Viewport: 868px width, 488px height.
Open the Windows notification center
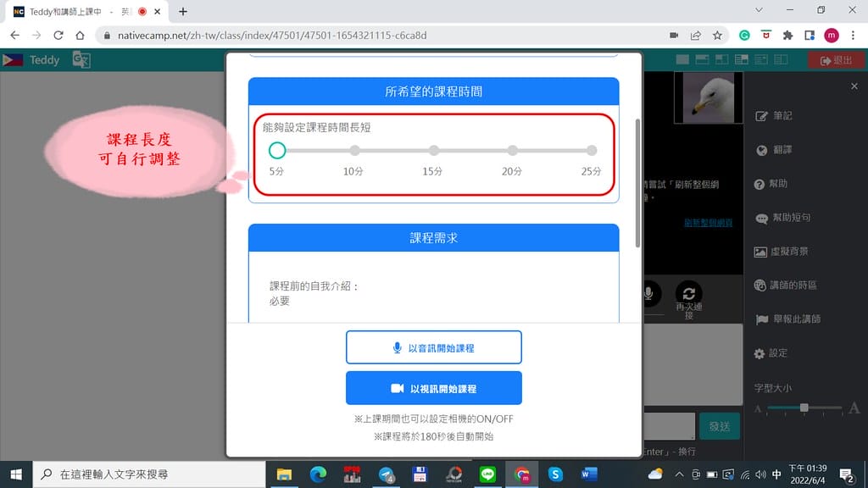(847, 474)
